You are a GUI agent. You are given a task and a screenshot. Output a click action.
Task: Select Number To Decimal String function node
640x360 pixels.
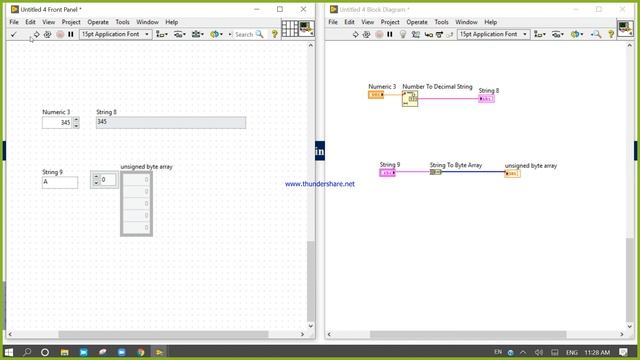pyautogui.click(x=410, y=99)
